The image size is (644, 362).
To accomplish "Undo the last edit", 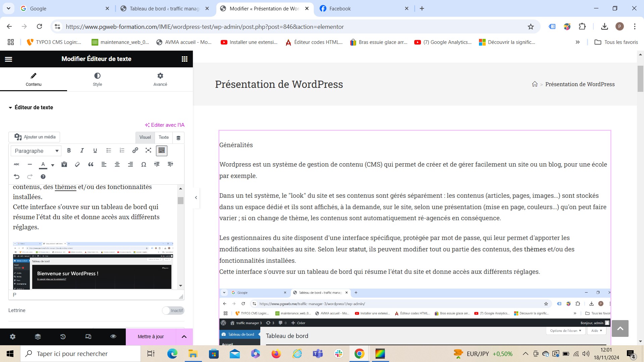I will pos(16,177).
